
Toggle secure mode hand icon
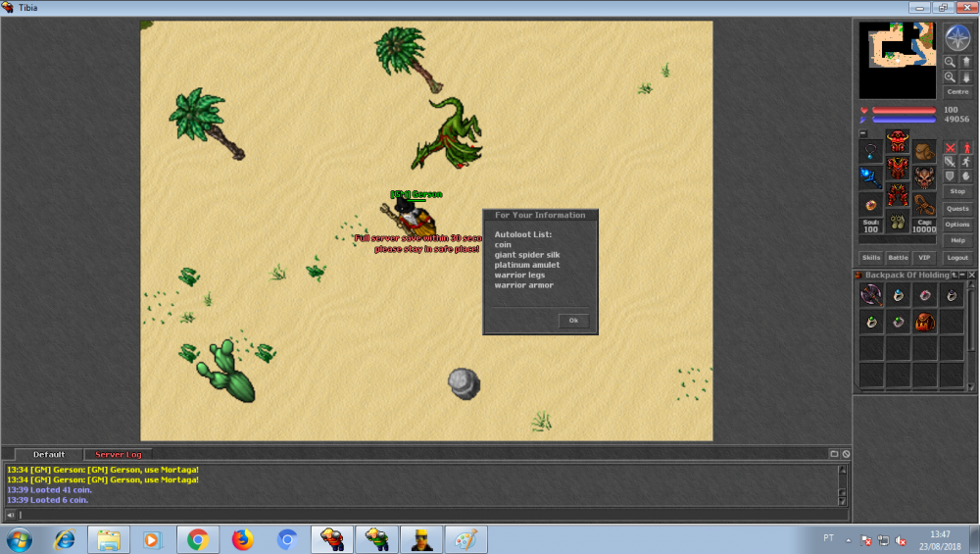coord(967,176)
